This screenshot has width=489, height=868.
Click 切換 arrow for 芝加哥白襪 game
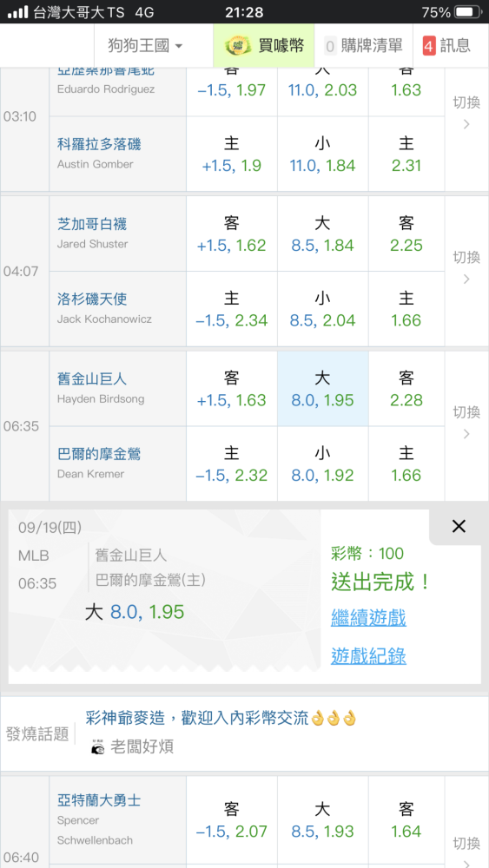466,267
